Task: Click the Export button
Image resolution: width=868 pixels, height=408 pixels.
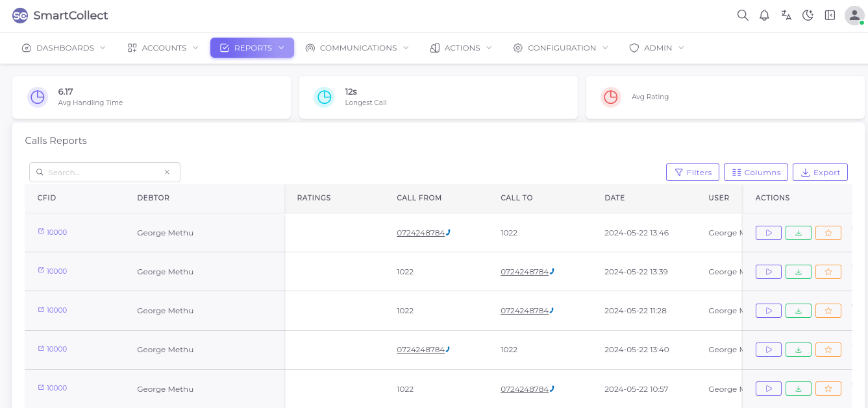Action: (x=820, y=173)
